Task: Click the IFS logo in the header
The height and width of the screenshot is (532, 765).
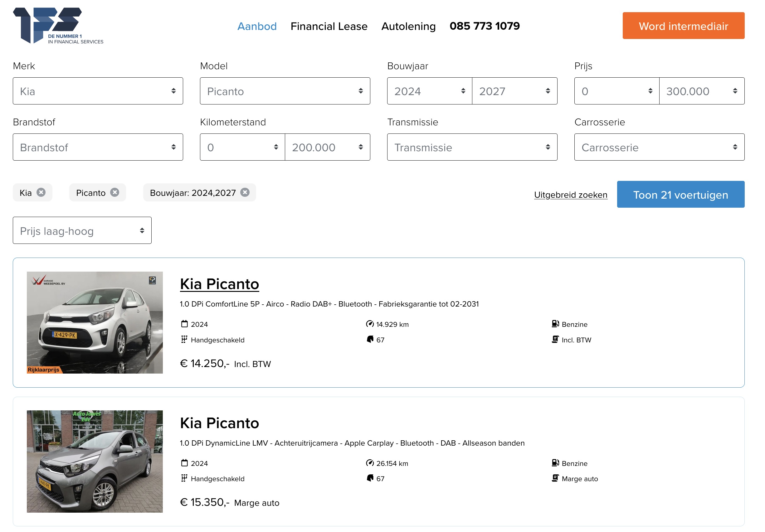Action: click(58, 26)
